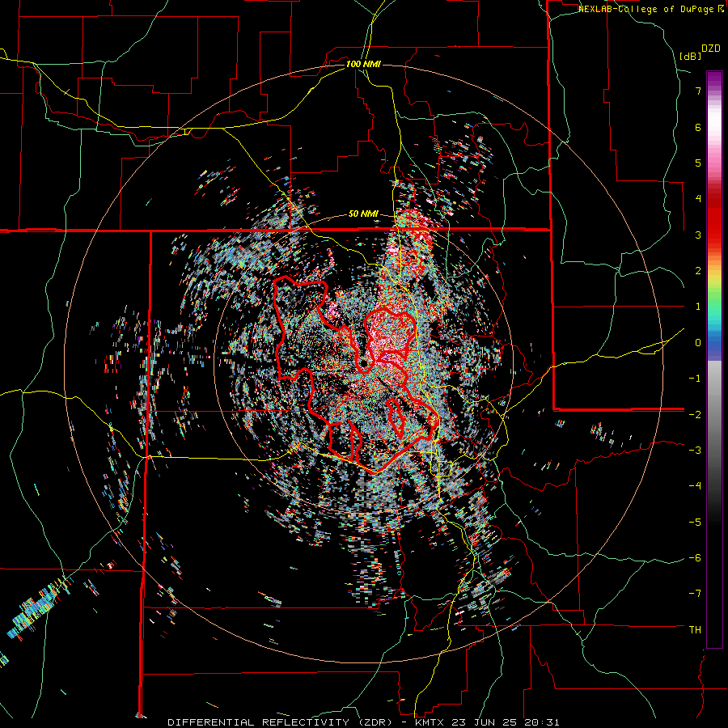
Task: Select the -4 value on the dB scale
Action: pos(695,486)
